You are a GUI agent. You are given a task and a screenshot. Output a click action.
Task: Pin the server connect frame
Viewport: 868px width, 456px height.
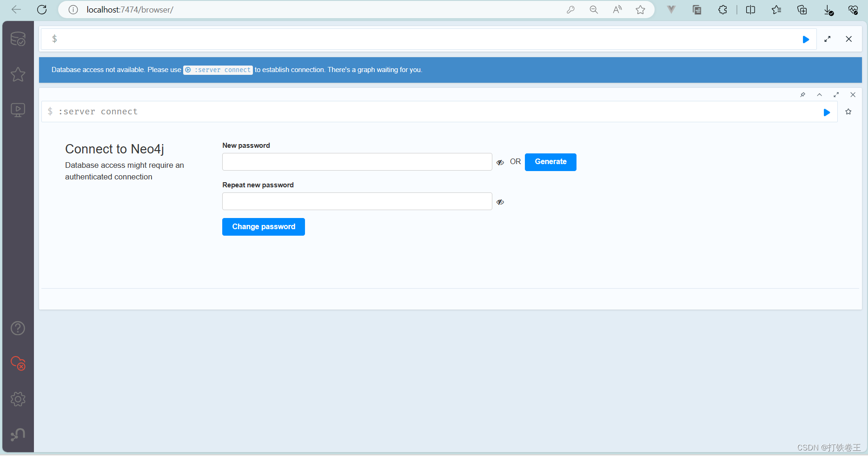(803, 95)
